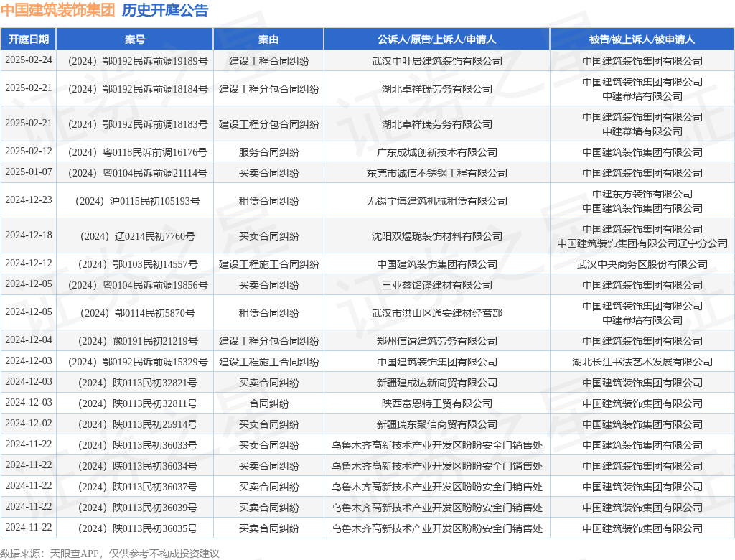This screenshot has width=735, height=560.
Task: Click the 被告/被上诉人/被申请人 header
Action: point(641,39)
